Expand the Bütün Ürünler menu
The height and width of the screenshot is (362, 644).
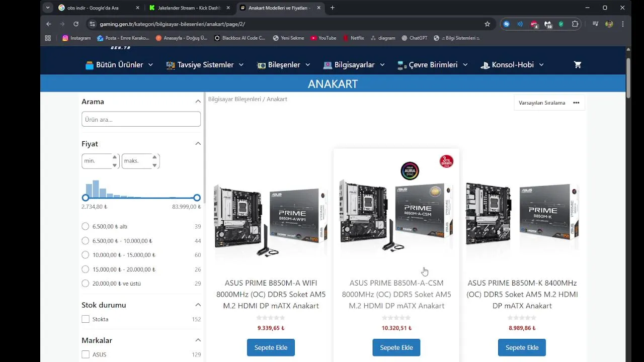pos(119,65)
